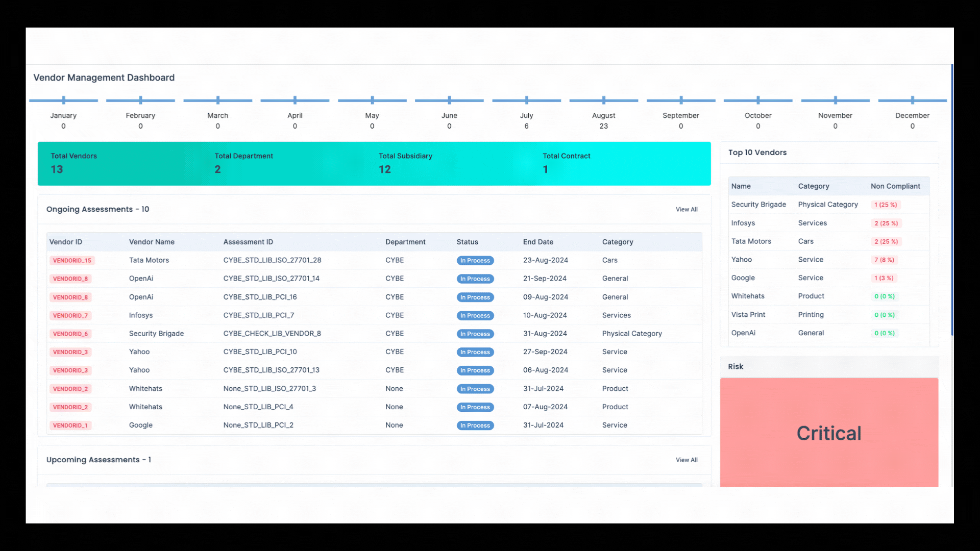980x551 pixels.
Task: Click the page's vertical scrollbar
Action: [952, 199]
